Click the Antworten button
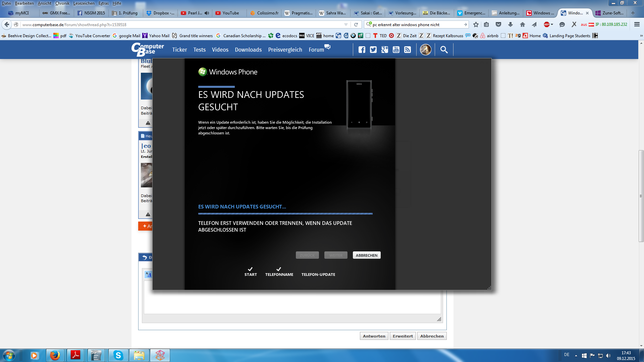Viewport: 644px width, 362px height. (374, 336)
